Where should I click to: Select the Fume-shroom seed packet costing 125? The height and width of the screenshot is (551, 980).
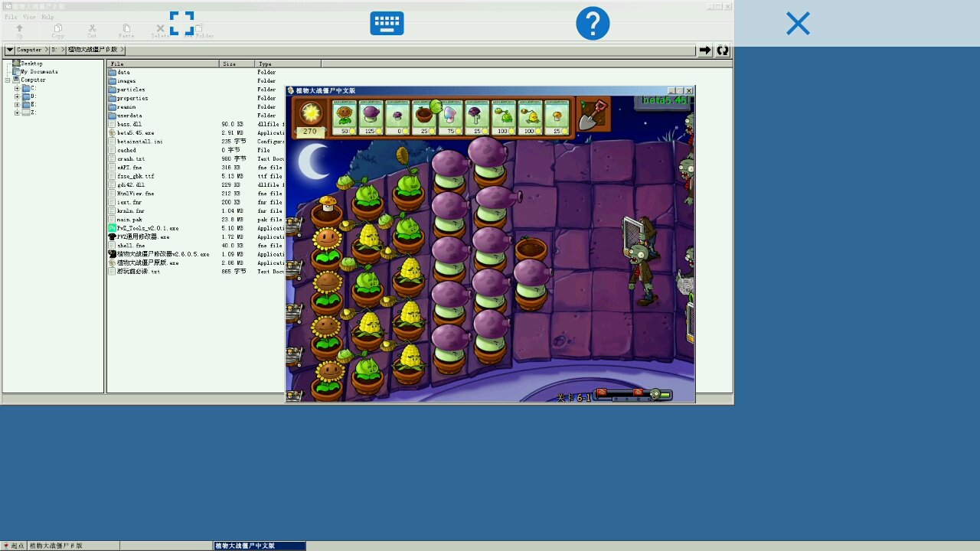pyautogui.click(x=371, y=117)
